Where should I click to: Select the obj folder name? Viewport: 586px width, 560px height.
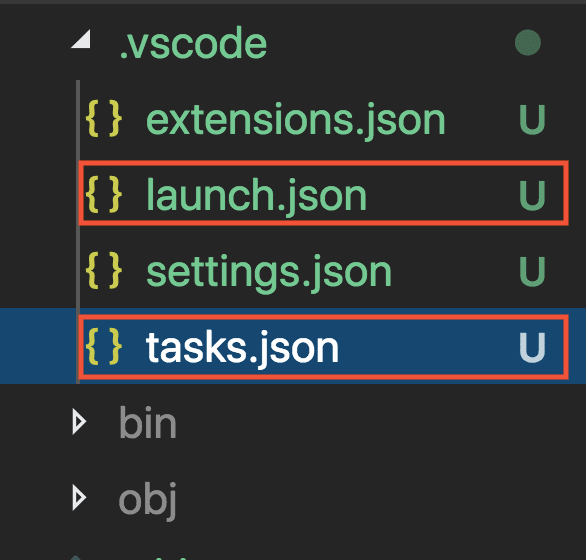click(148, 501)
